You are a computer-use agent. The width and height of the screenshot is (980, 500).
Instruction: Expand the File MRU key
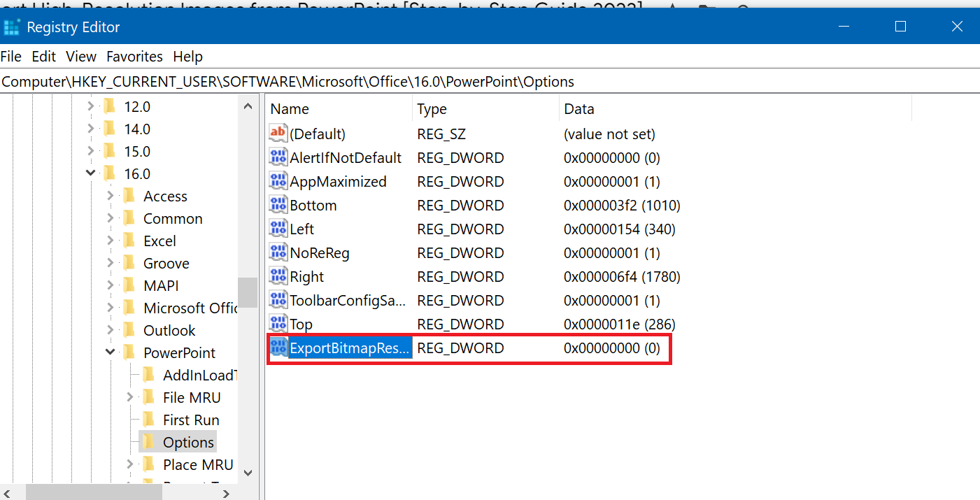click(x=130, y=397)
